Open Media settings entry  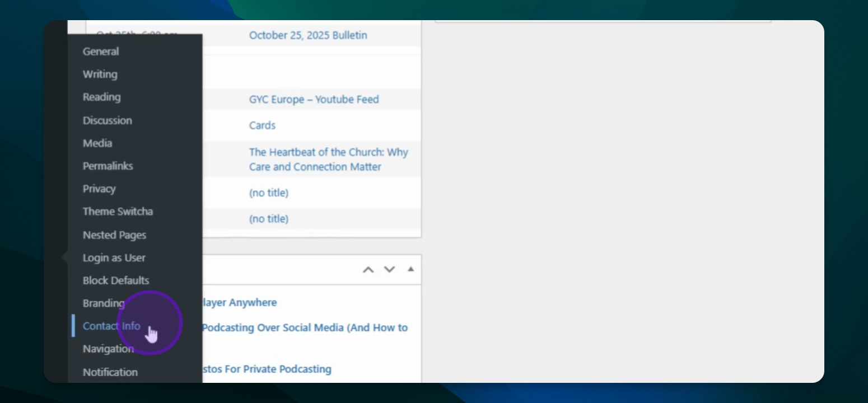pos(97,143)
